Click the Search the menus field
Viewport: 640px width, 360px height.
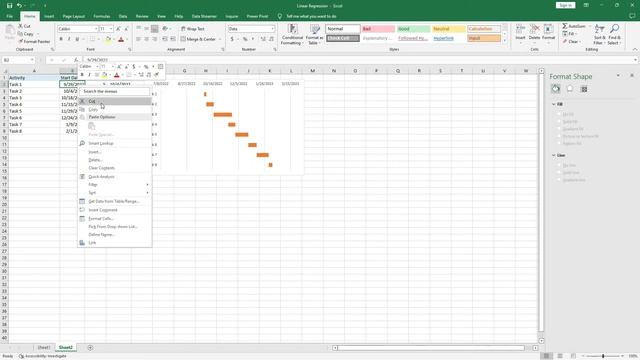(x=115, y=91)
